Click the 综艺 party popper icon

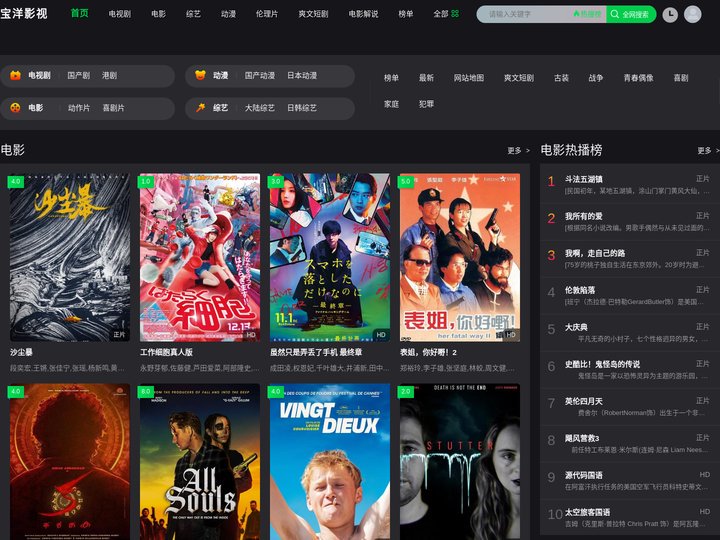point(200,108)
